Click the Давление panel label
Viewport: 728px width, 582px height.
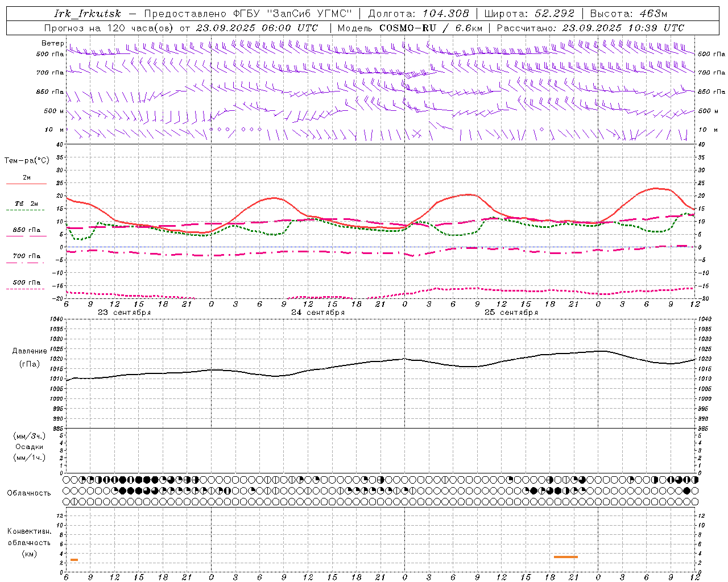(30, 351)
